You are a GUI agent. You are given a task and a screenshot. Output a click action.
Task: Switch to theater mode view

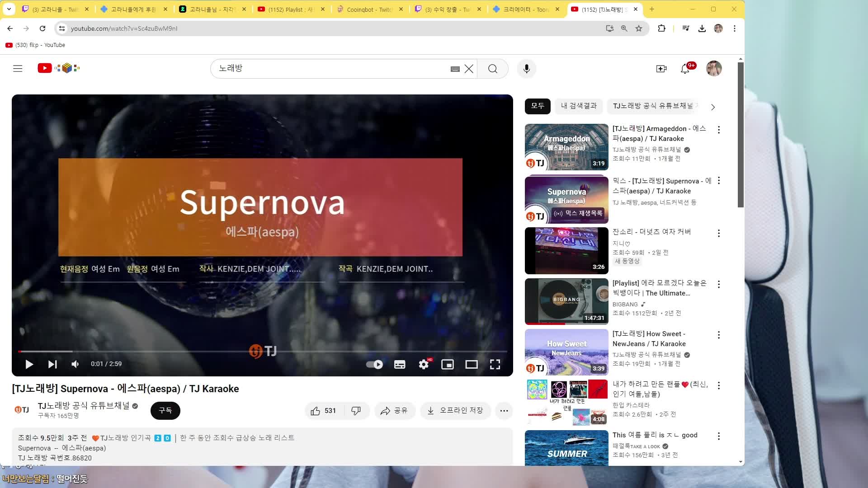(472, 364)
